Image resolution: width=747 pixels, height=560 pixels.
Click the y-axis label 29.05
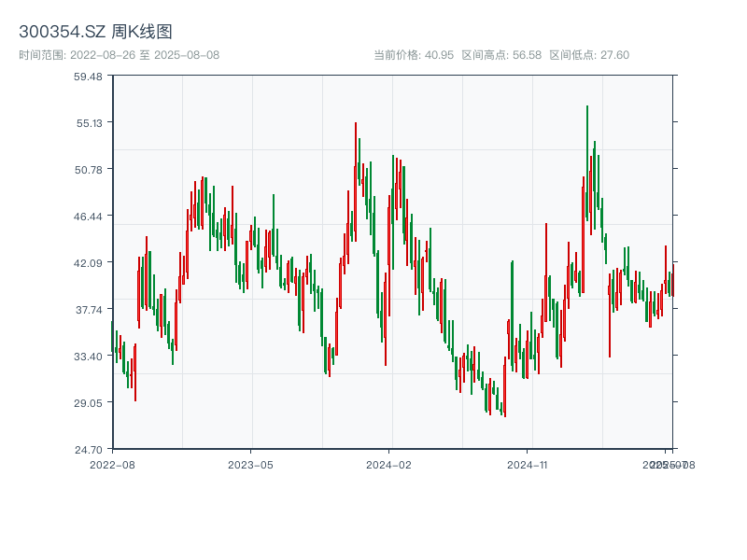pyautogui.click(x=88, y=403)
